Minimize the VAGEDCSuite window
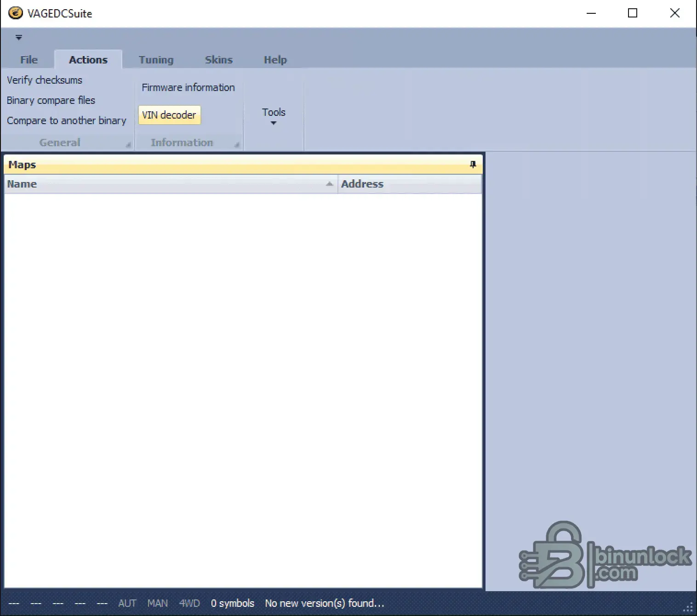The height and width of the screenshot is (616, 697). pyautogui.click(x=591, y=13)
